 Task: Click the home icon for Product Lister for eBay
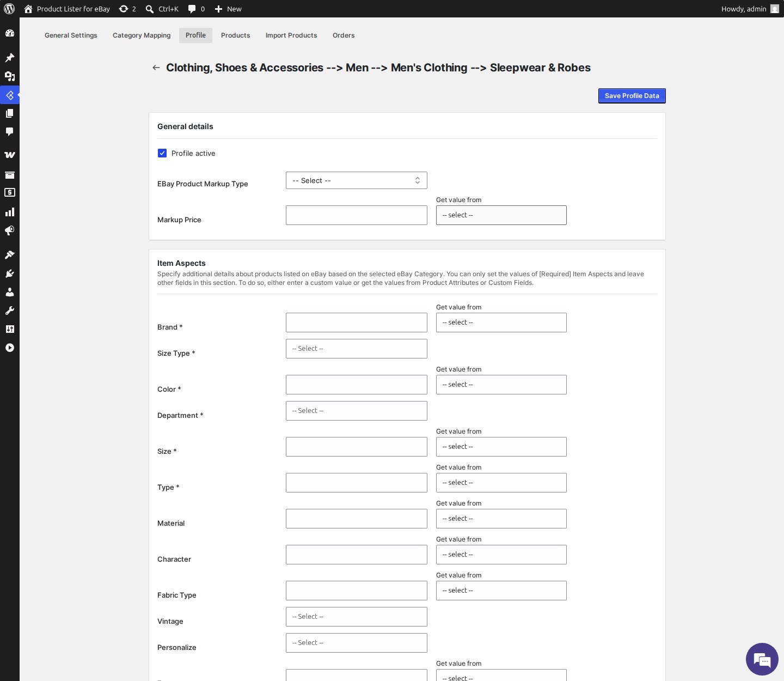(x=28, y=9)
